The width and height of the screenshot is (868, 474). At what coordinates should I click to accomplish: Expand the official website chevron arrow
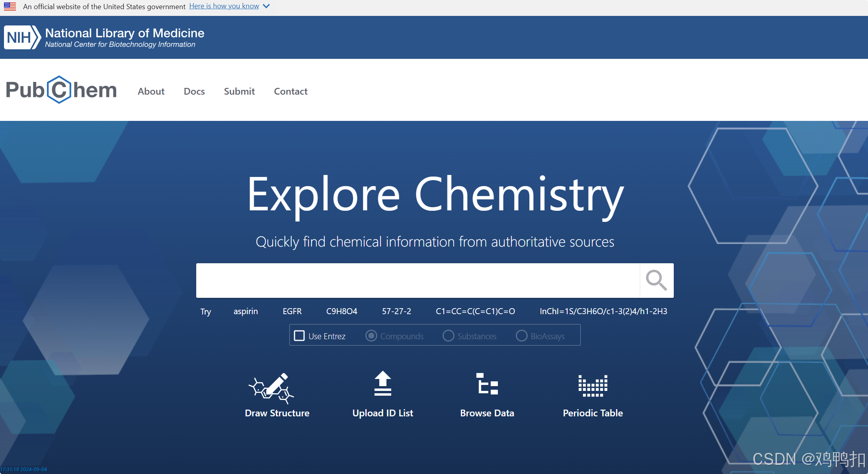click(267, 6)
